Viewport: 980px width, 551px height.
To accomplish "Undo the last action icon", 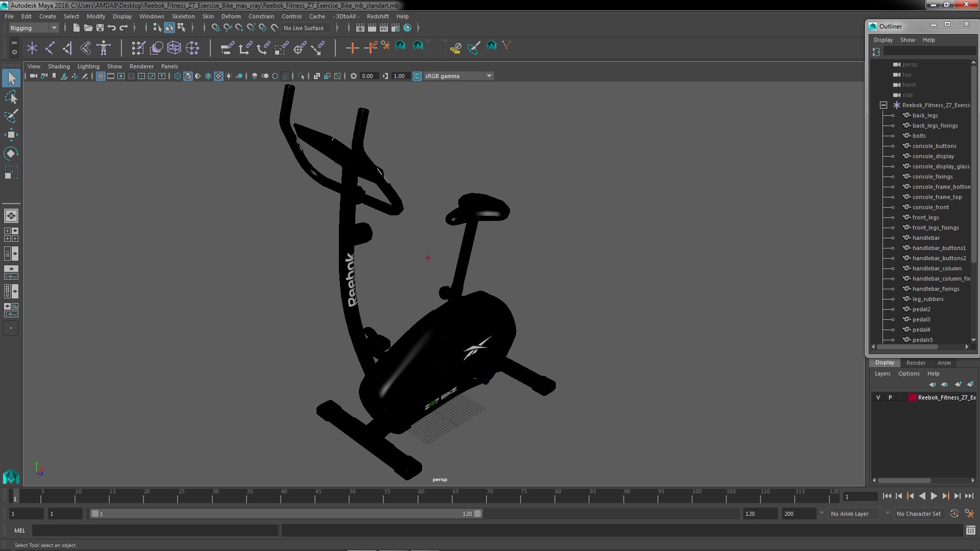I will click(112, 28).
